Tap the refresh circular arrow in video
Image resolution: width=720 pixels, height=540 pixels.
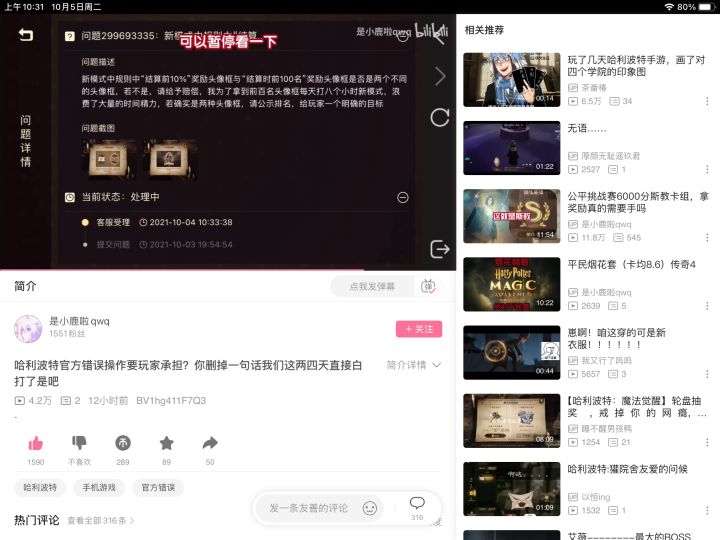click(x=439, y=118)
